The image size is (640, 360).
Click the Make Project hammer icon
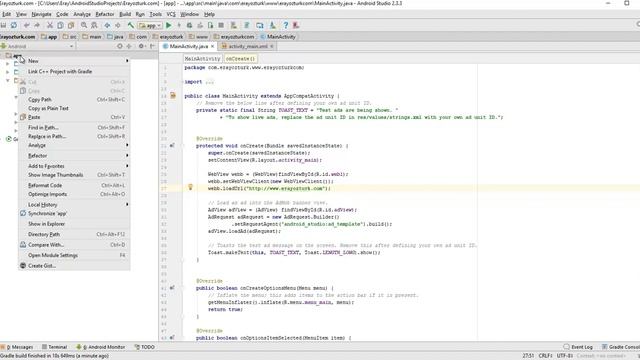pyautogui.click(x=131, y=25)
